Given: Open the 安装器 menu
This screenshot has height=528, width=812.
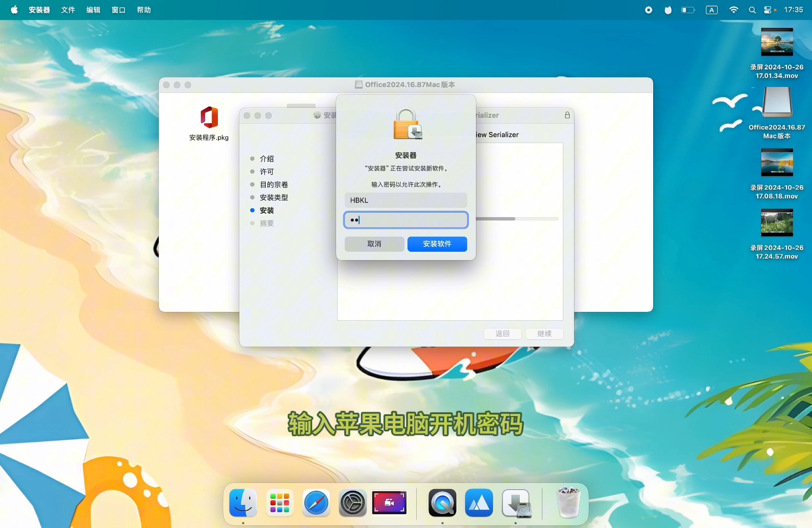Looking at the screenshot, I should click(39, 10).
